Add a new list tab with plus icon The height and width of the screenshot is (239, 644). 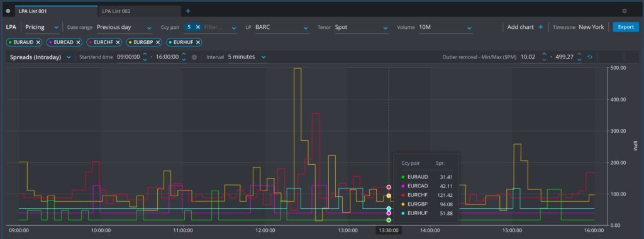click(188, 11)
